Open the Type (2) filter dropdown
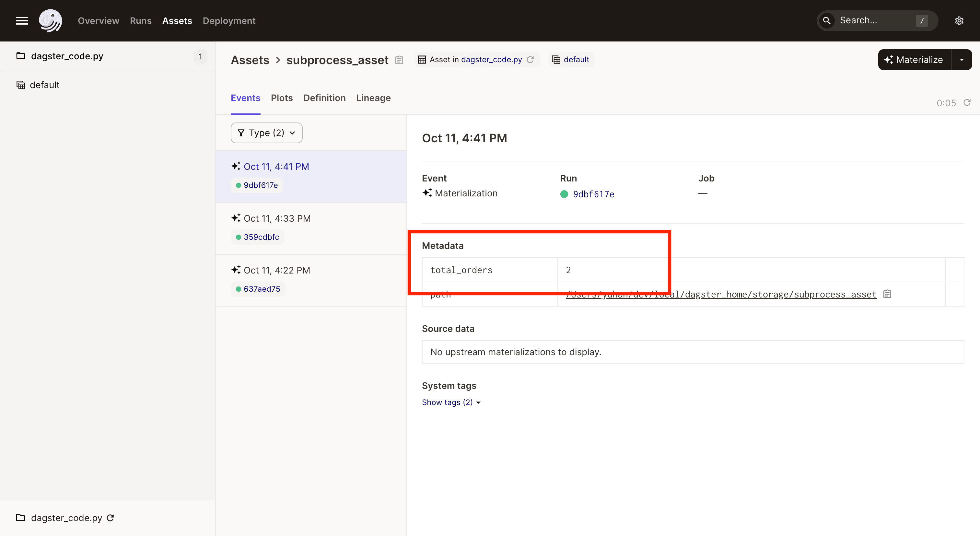This screenshot has width=980, height=536. (x=266, y=133)
